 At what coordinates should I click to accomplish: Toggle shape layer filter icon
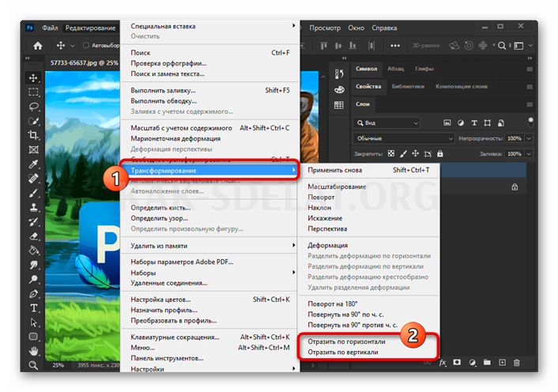(488, 122)
